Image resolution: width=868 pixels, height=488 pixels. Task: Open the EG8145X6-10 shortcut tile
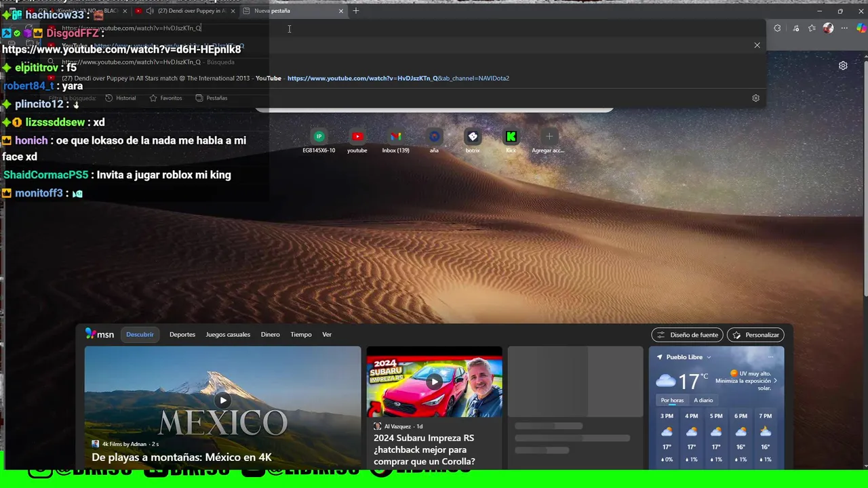319,141
